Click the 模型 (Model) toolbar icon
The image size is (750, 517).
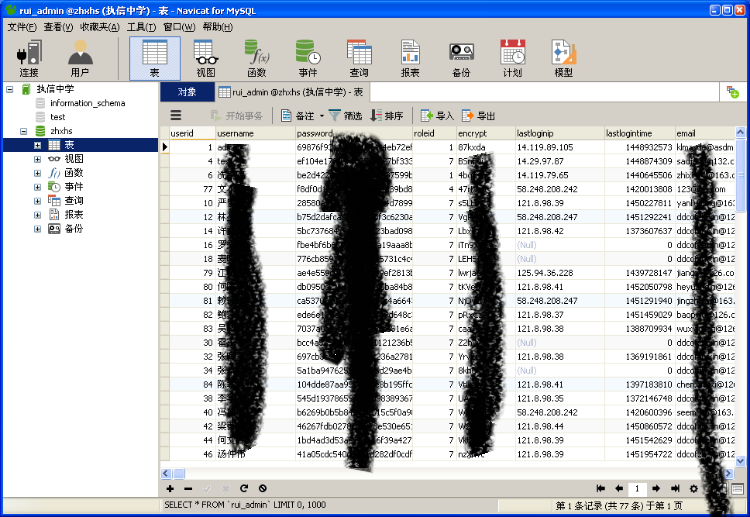(563, 58)
